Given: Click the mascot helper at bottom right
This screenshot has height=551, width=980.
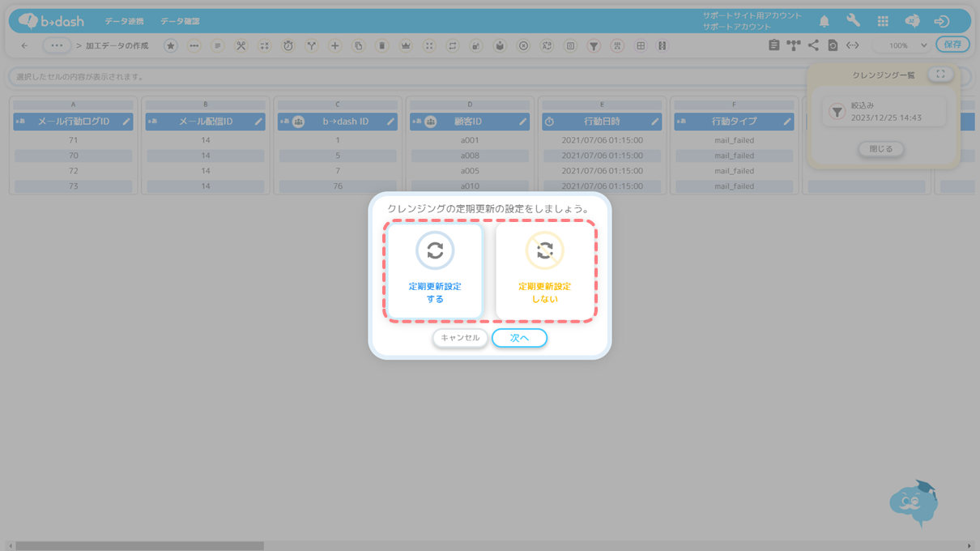Looking at the screenshot, I should (914, 504).
